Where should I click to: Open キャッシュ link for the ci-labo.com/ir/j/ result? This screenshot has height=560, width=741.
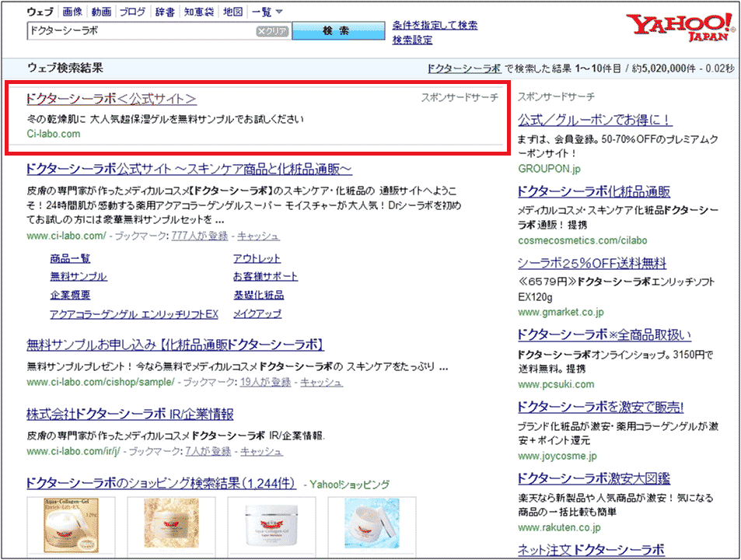click(x=261, y=451)
